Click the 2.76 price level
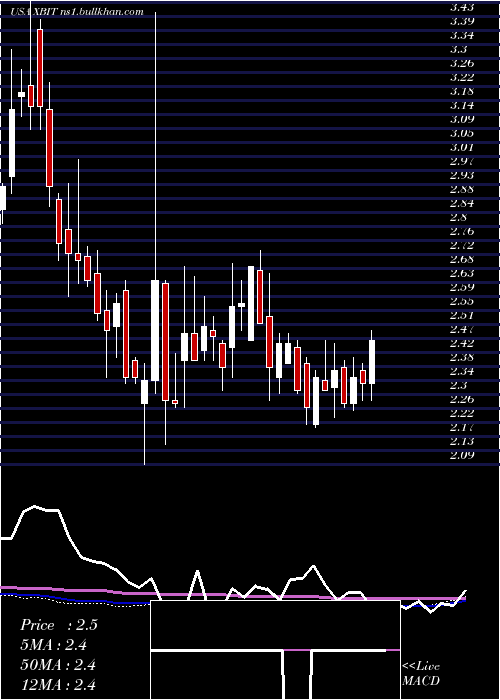This screenshot has height=700, width=500. [462, 231]
